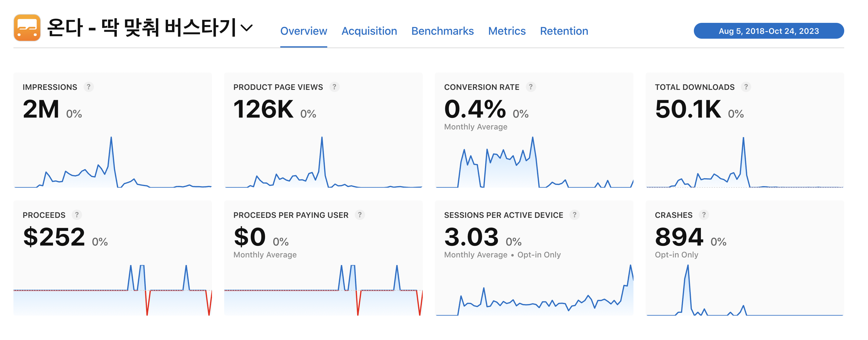Select the 894 crashes value

coord(679,237)
